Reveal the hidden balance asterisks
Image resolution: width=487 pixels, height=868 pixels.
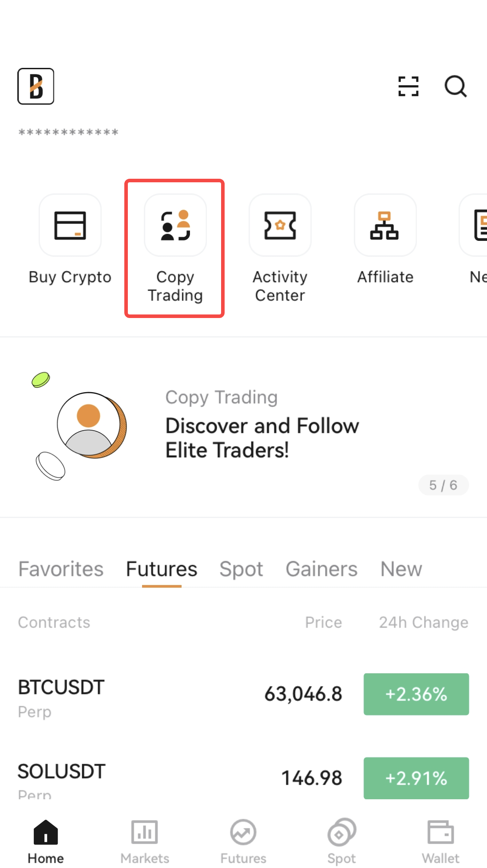tap(68, 132)
